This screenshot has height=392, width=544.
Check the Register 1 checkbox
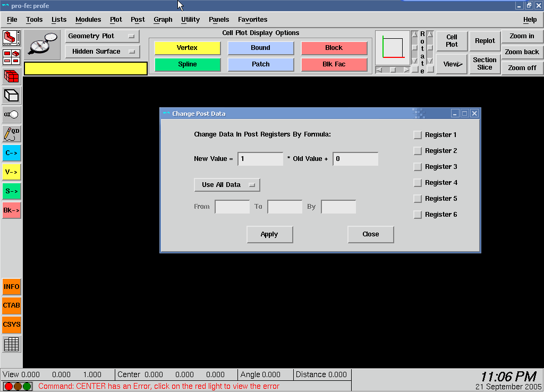(x=418, y=135)
